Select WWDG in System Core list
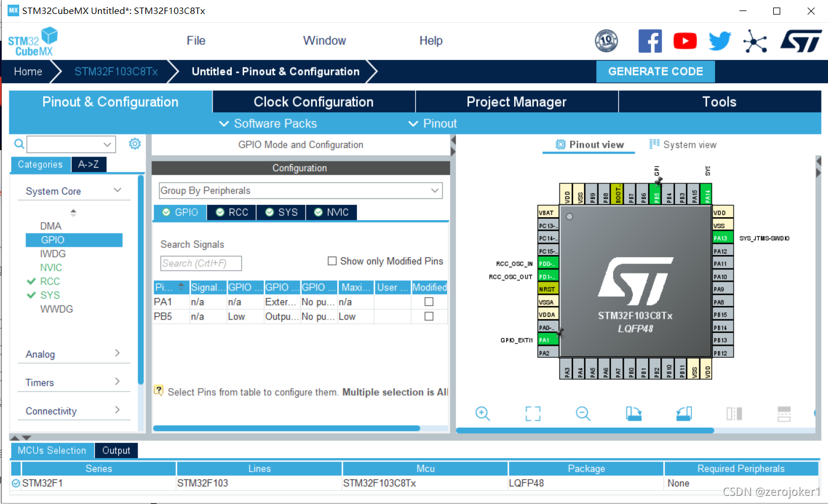Screen dimensions: 828x504 56,309
